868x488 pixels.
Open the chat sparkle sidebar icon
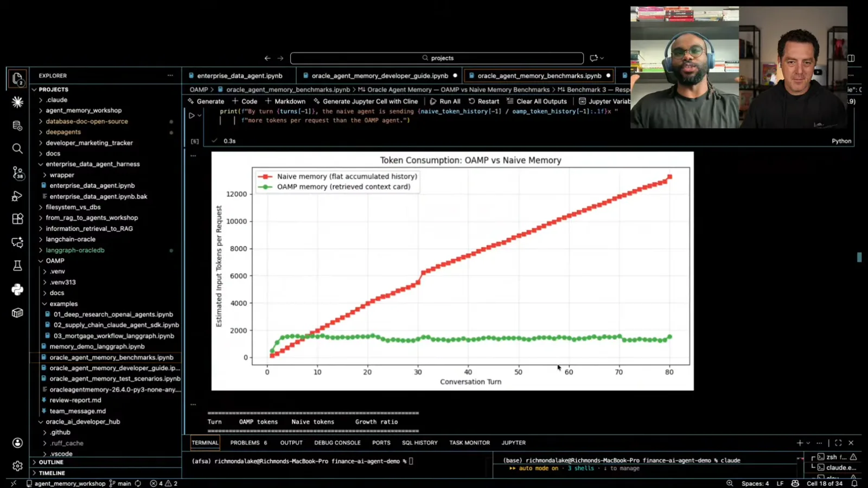coord(17,242)
